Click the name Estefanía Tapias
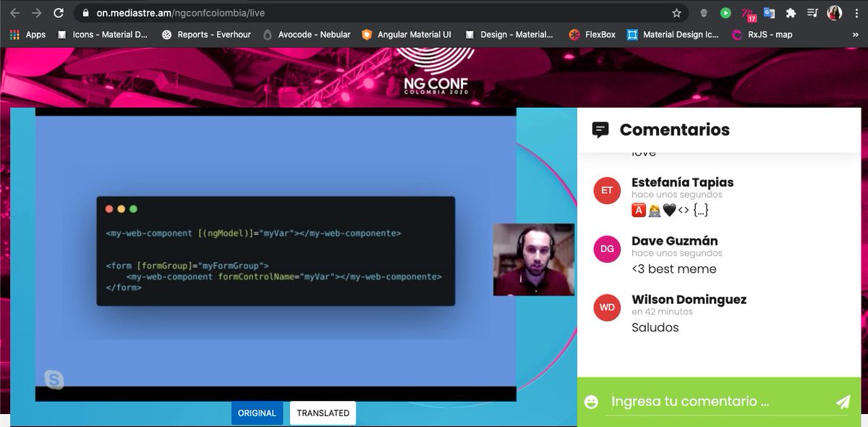 point(683,182)
